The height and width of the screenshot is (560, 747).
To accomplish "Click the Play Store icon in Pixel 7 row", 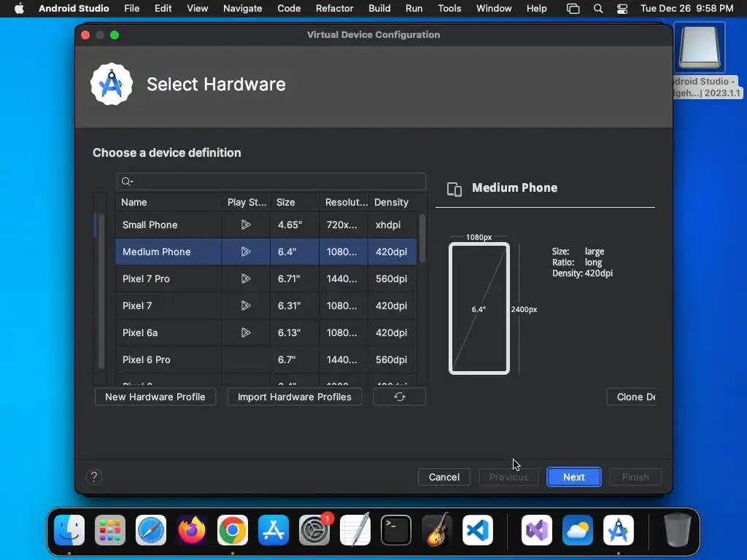I will tap(245, 306).
